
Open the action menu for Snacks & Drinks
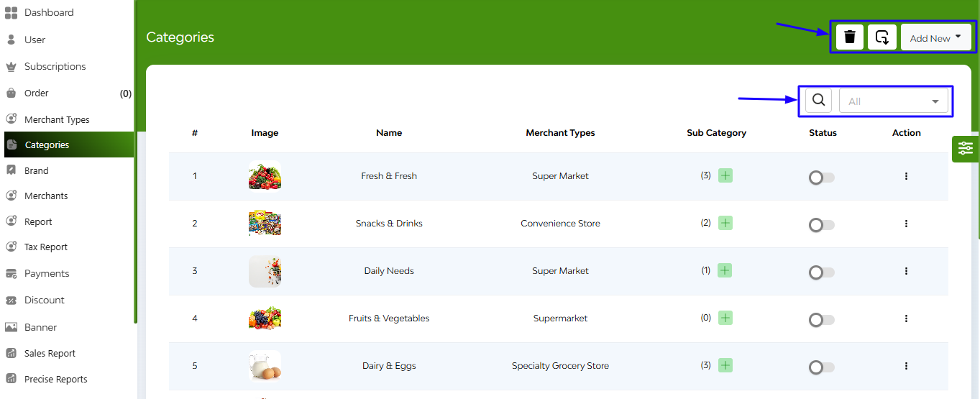click(x=906, y=224)
